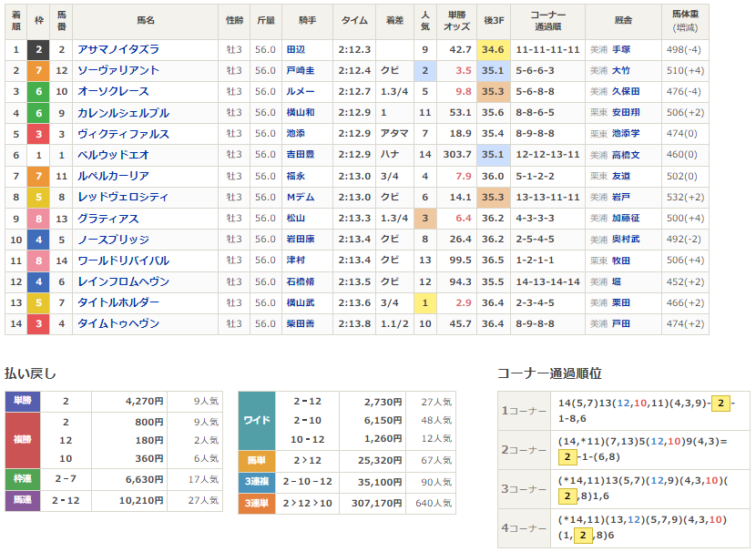View trainer 岩戸 profile
Screen dimensions: 756x552
[621, 197]
